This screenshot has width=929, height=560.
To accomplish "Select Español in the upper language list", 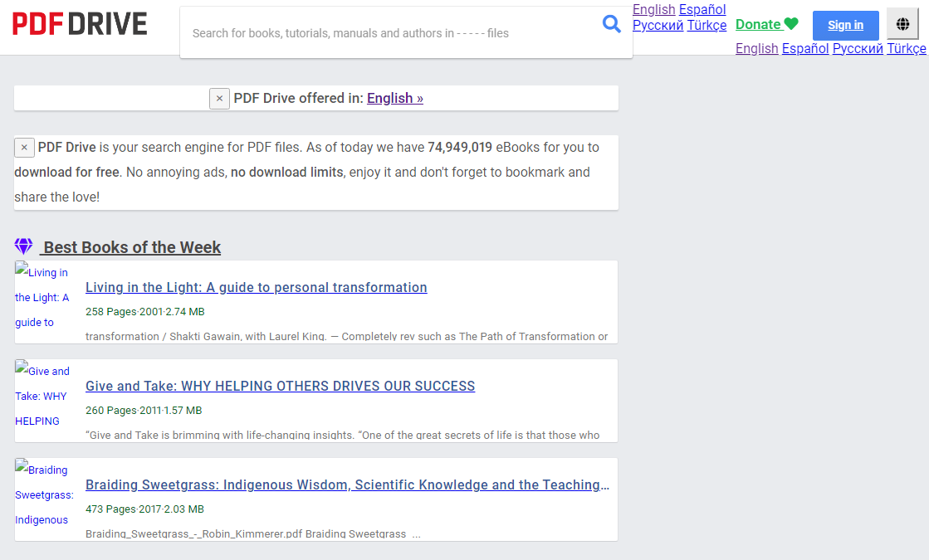I will pos(702,9).
